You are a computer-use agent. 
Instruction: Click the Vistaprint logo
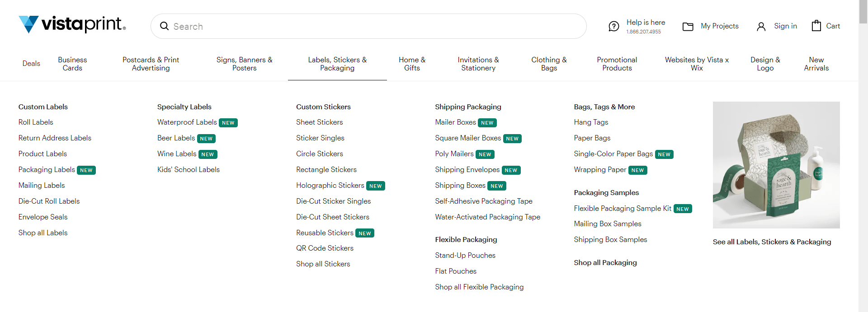point(72,24)
